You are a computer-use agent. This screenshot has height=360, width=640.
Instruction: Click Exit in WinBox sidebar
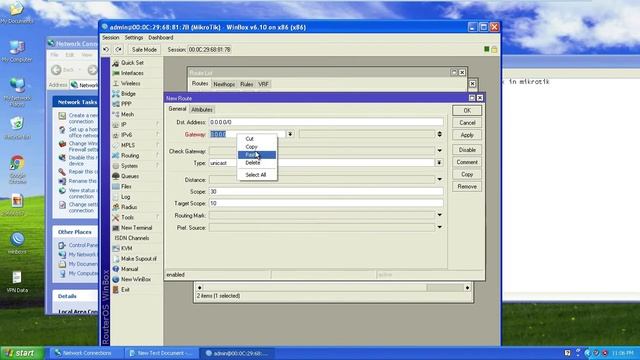(x=125, y=289)
